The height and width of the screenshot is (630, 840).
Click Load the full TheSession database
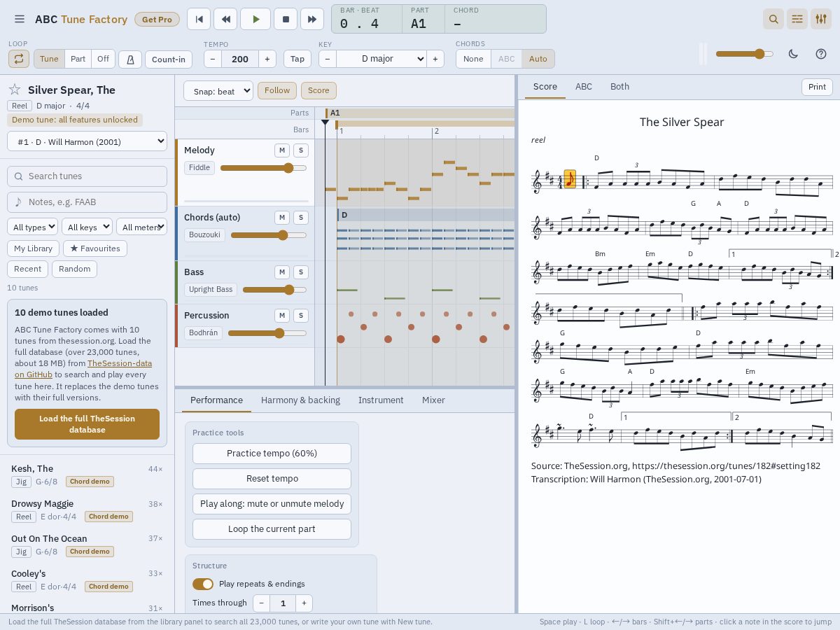pyautogui.click(x=87, y=424)
